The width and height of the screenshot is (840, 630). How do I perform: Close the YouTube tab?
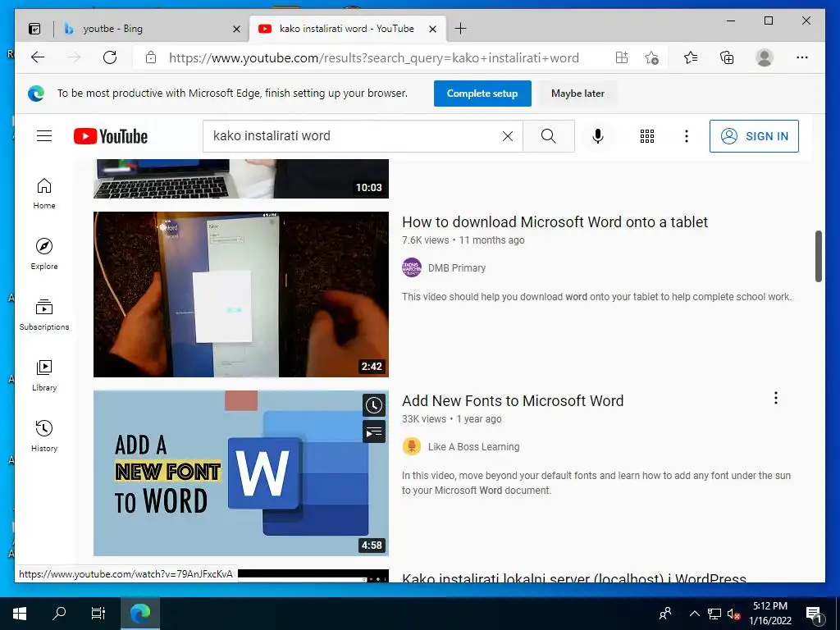[x=433, y=29]
